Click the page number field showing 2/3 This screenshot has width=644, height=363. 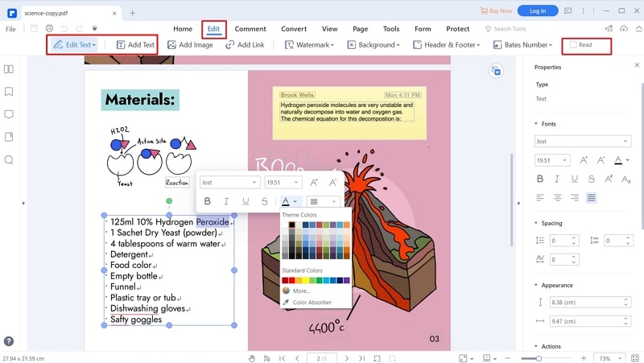[x=321, y=358]
